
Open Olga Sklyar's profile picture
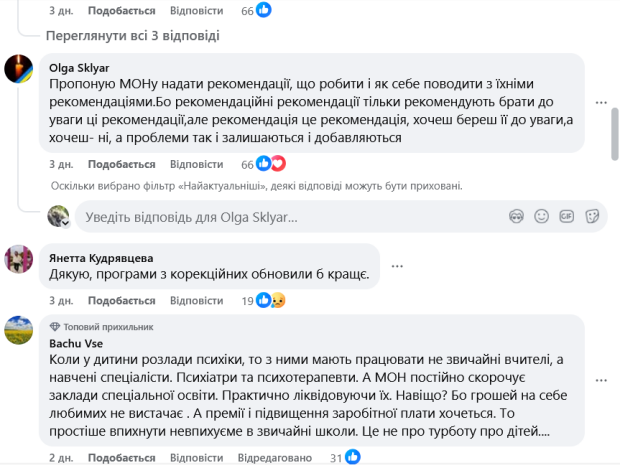tap(19, 69)
